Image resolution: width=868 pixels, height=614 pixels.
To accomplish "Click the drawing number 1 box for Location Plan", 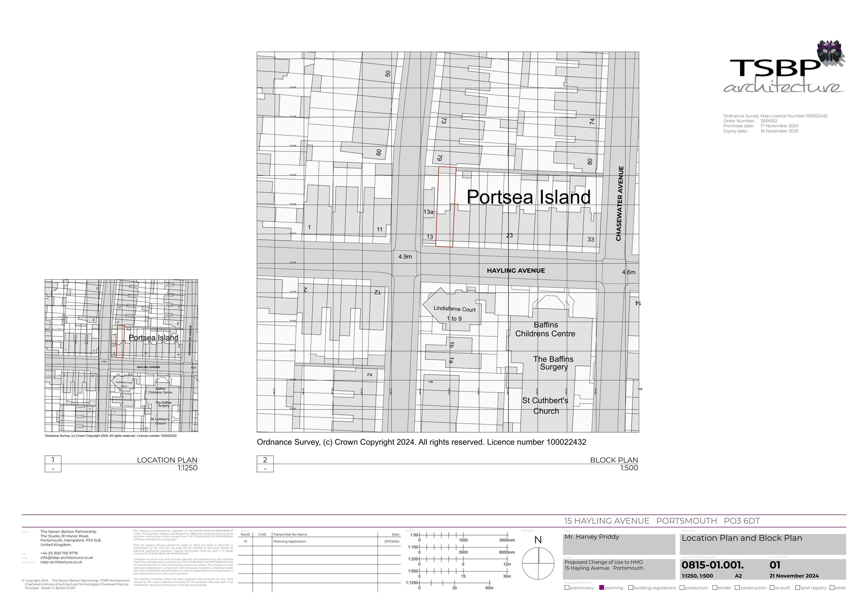I will coord(53,460).
